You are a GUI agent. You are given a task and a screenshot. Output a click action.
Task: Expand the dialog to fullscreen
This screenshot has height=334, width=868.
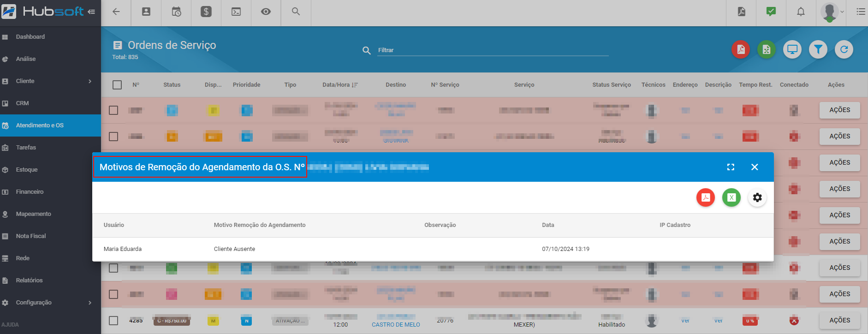point(731,167)
